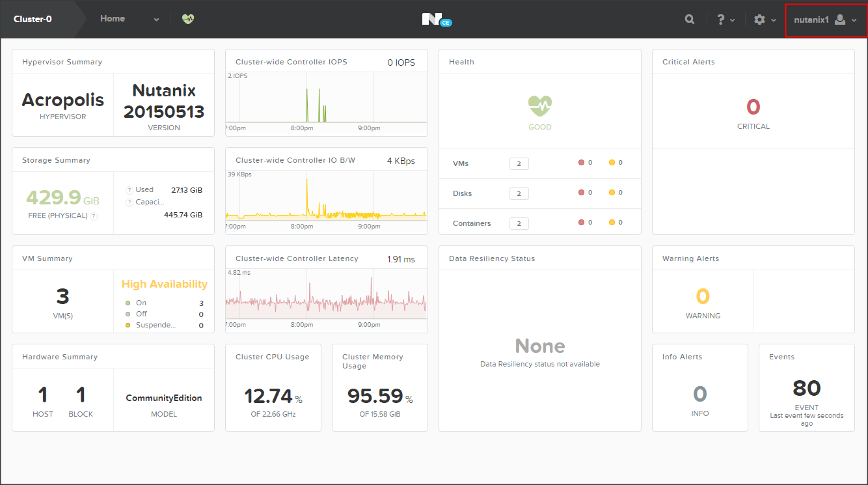Click the heart health icon in top bar

(x=187, y=20)
